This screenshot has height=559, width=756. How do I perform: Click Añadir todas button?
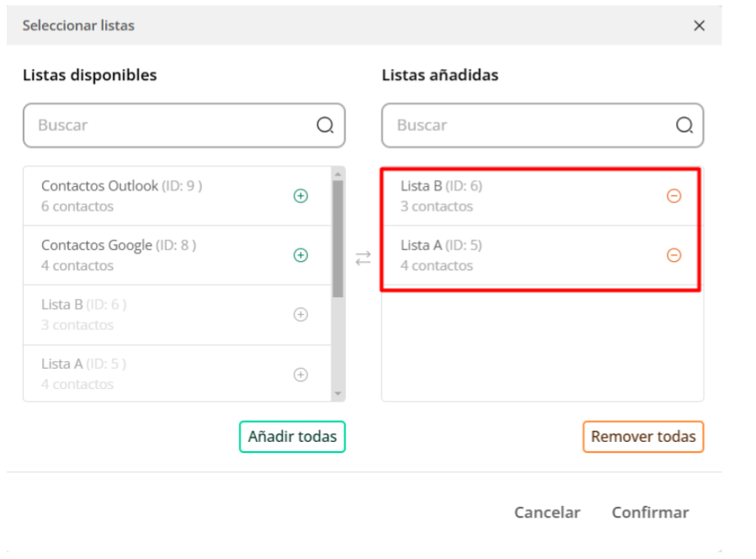click(x=292, y=436)
